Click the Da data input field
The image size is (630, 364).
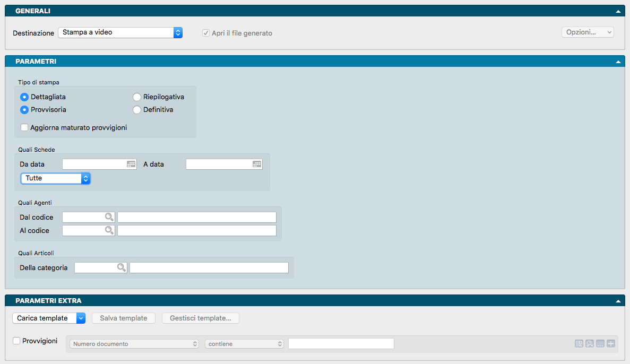pyautogui.click(x=94, y=164)
